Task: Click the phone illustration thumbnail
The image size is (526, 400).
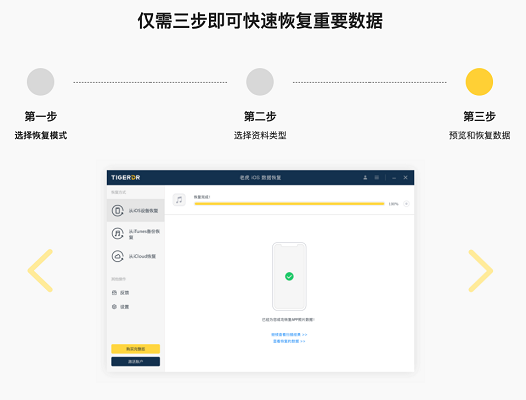Action: [x=289, y=276]
